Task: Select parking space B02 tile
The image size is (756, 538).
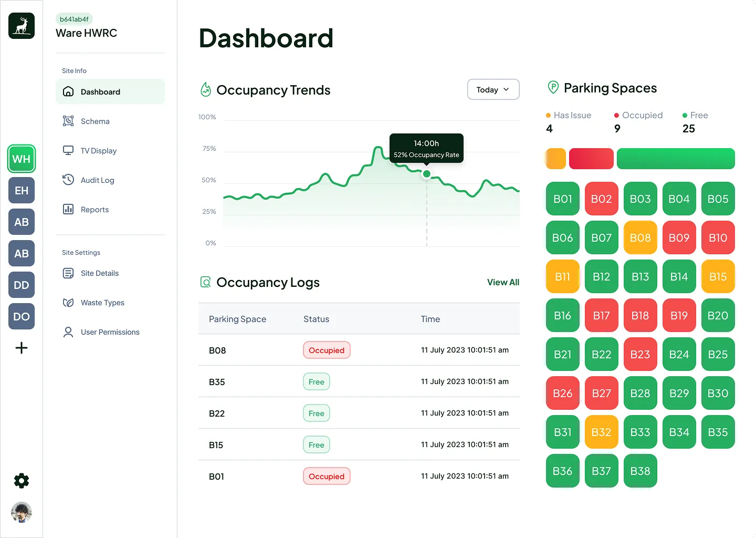Action: (602, 199)
